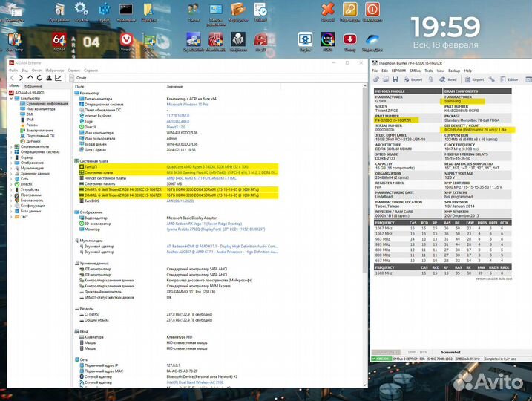Click the Export button in Thaiphoon
532x401 pixels.
point(413,79)
